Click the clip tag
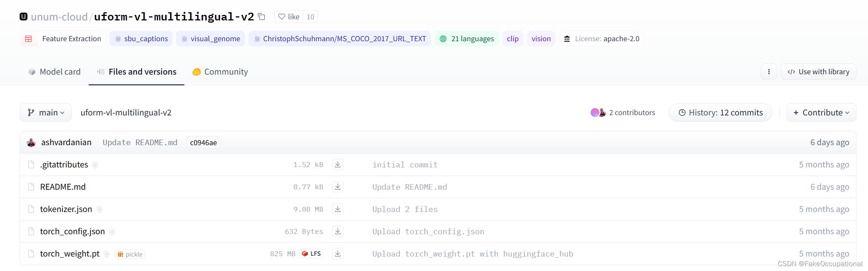Viewport: 868px width, 271px height. 513,39
